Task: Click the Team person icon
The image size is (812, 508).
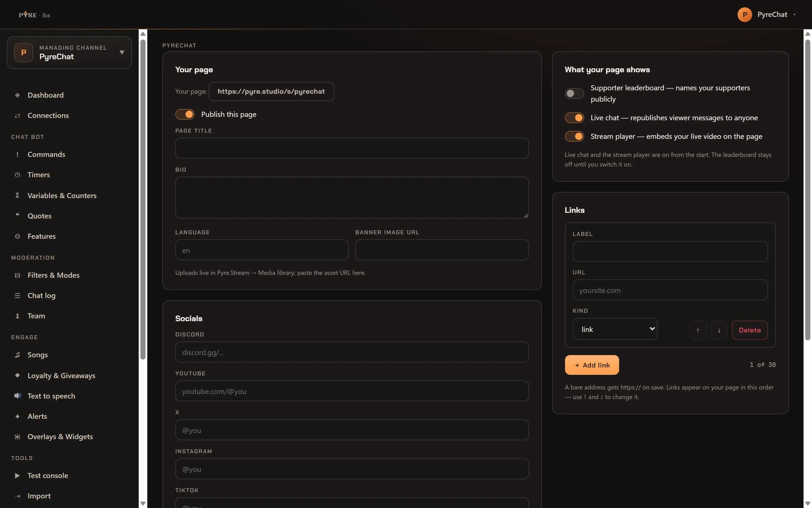Action: (17, 316)
